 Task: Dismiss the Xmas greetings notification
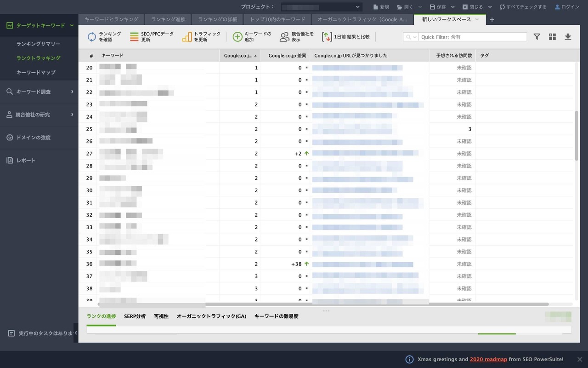tap(580, 359)
